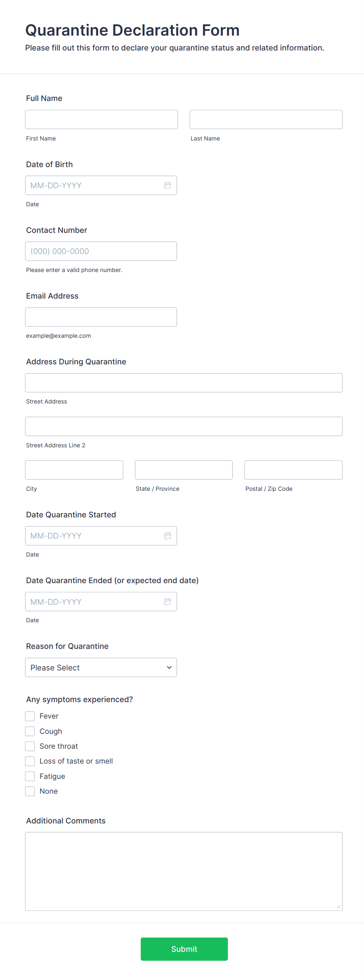364x980 pixels.
Task: Select the Postal / Zip Code field
Action: tap(294, 470)
